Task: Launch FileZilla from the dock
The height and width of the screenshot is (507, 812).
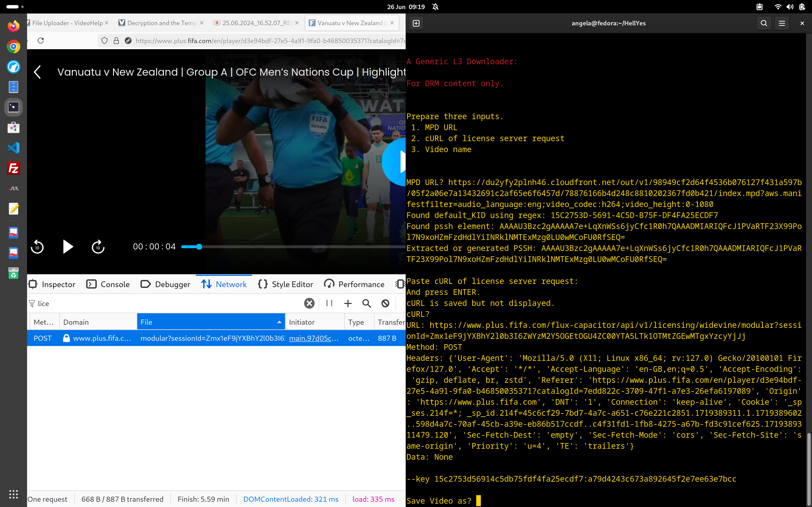Action: tap(13, 168)
